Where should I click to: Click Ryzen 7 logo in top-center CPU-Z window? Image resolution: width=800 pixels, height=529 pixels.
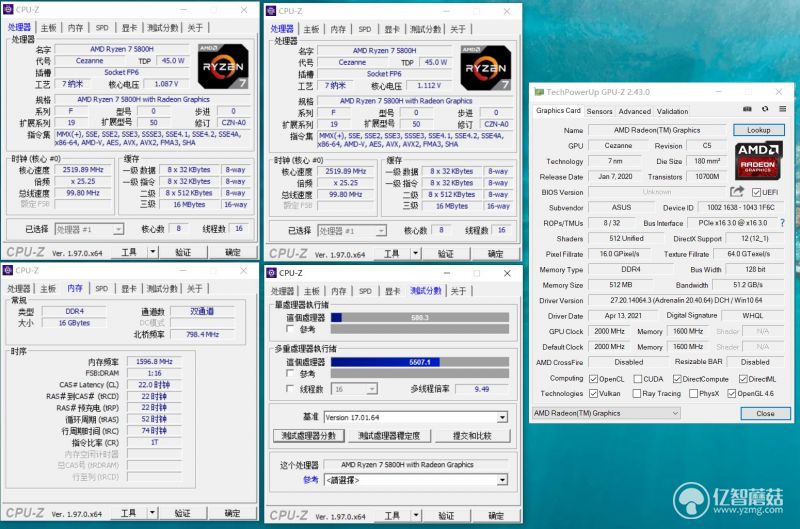[486, 68]
